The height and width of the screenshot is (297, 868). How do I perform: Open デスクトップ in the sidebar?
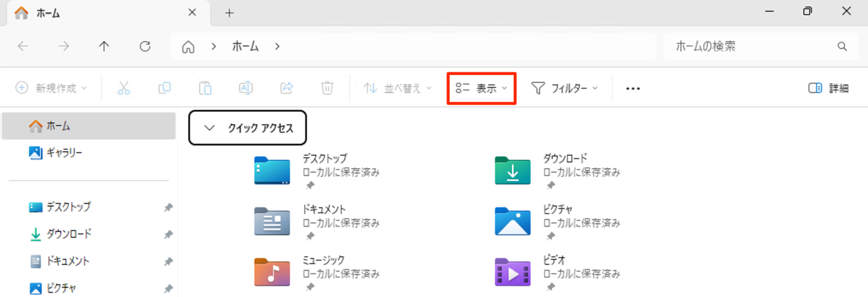pyautogui.click(x=89, y=207)
